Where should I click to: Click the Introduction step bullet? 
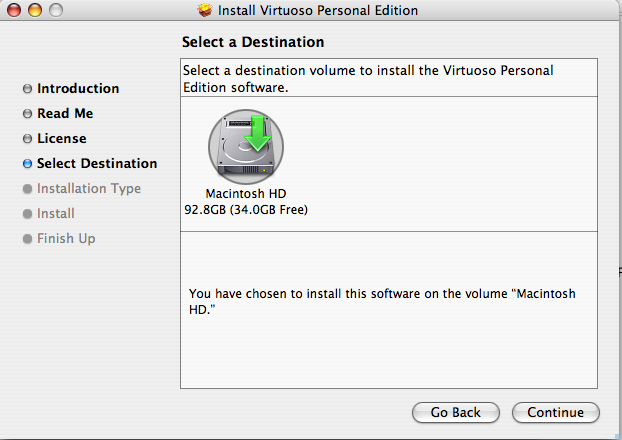click(x=27, y=88)
